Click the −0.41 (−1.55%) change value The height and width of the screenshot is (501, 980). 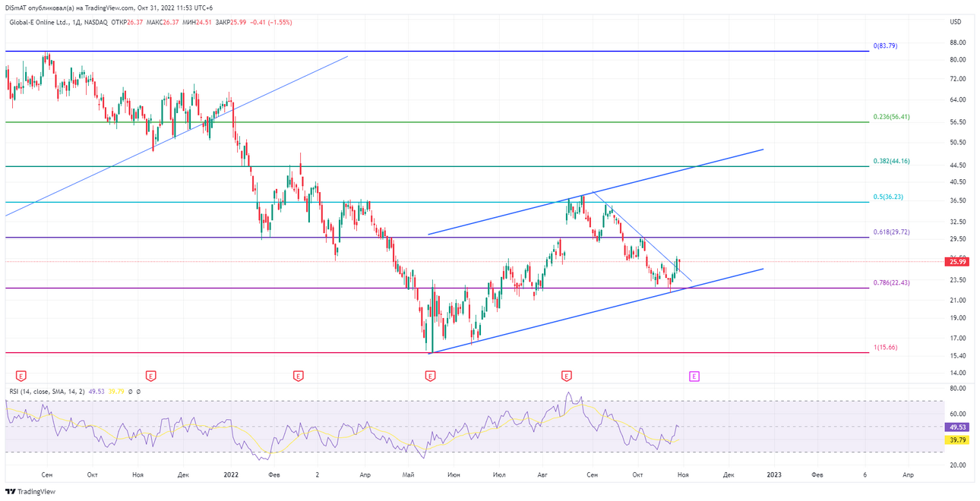[272, 22]
